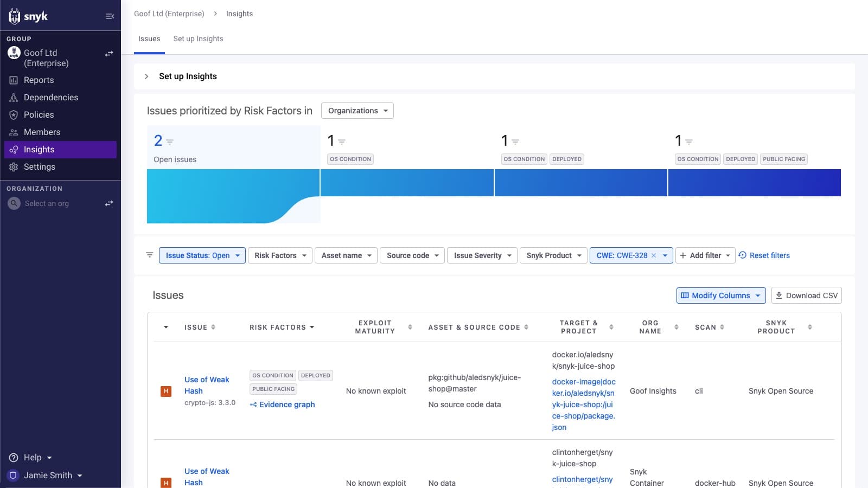Open Risk Factors filter dropdown
This screenshot has height=488, width=868.
[280, 255]
